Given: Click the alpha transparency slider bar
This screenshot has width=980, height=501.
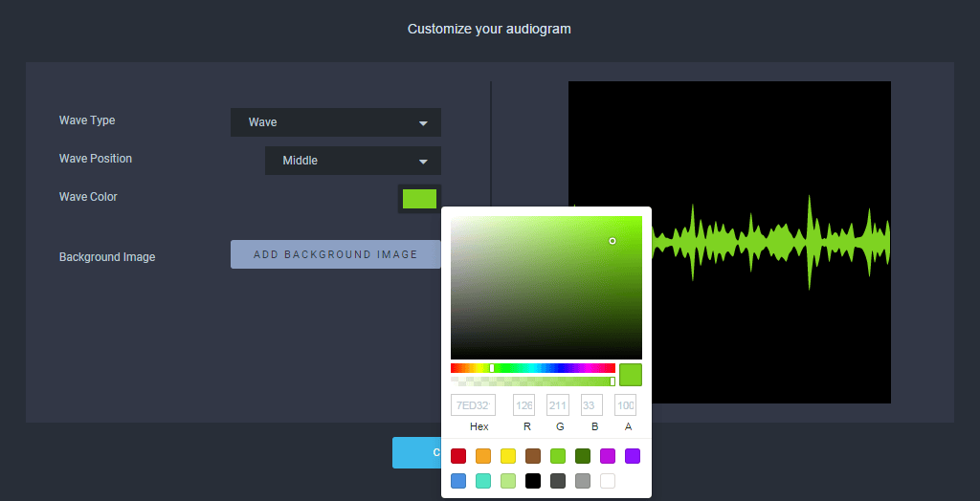Looking at the screenshot, I should coord(532,381).
